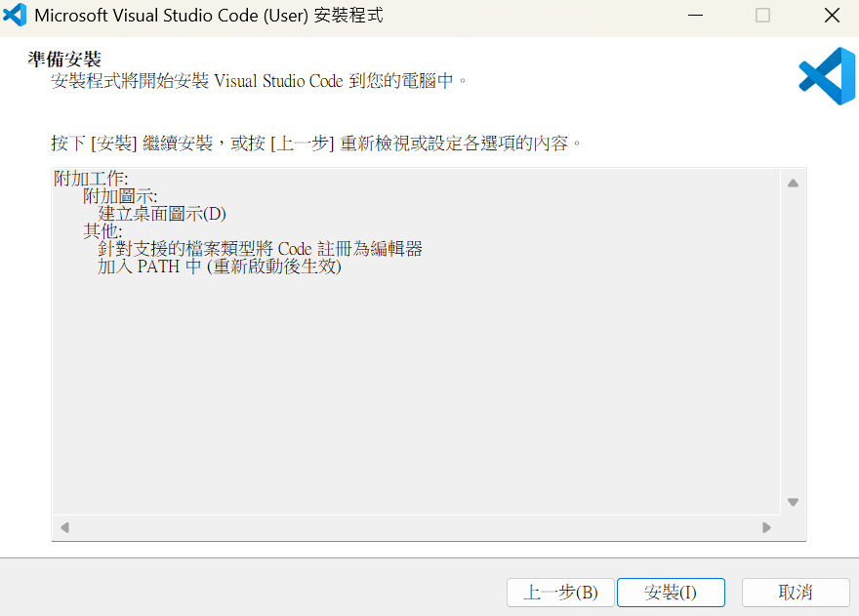Select the 建立桌面圖示(D) line
Image resolution: width=859 pixels, height=616 pixels.
click(162, 214)
